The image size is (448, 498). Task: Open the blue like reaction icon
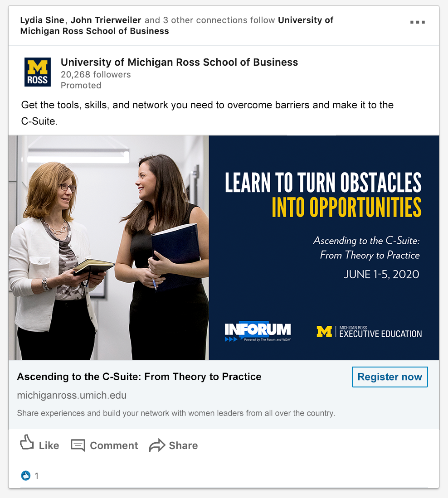point(26,475)
